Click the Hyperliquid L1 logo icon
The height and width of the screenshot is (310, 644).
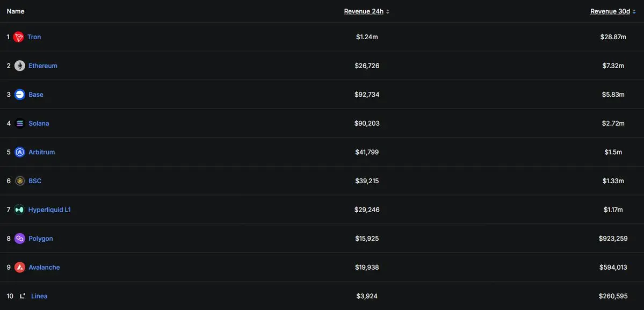click(19, 210)
